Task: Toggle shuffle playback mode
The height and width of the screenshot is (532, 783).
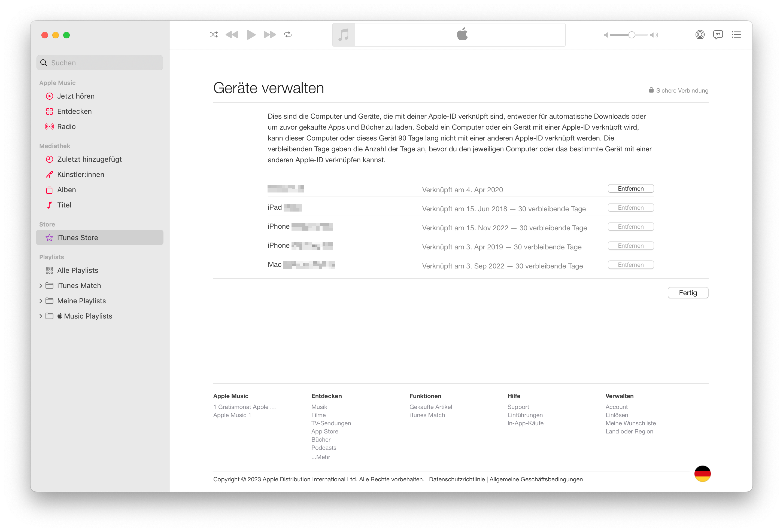Action: 214,35
